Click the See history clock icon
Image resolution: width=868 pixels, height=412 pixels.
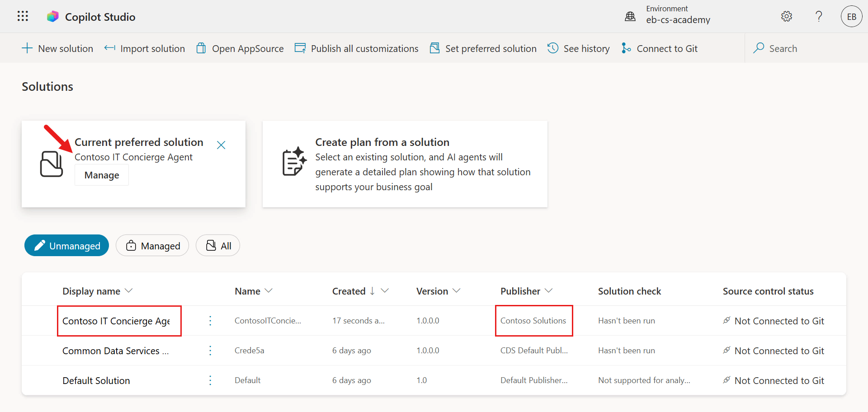(x=553, y=48)
